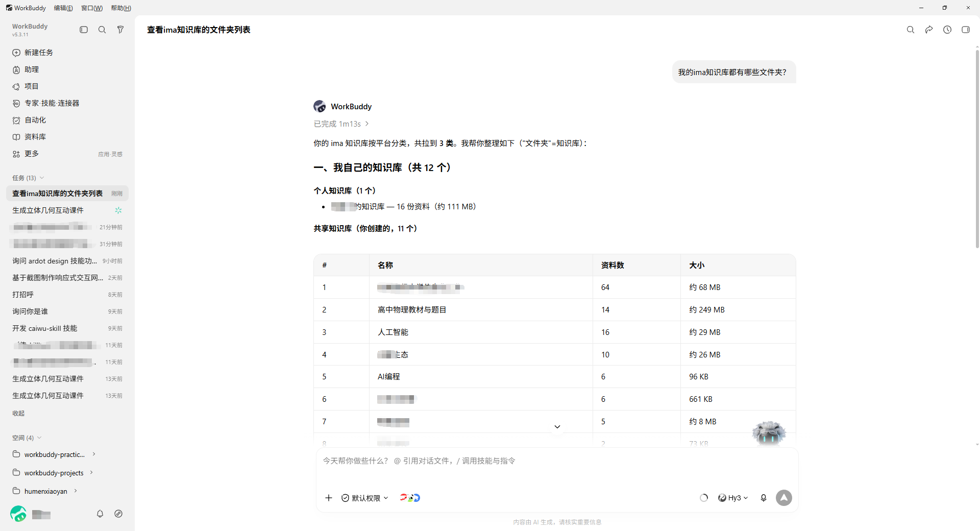Click the user avatar at bottom left
Image resolution: width=980 pixels, height=531 pixels.
click(x=18, y=514)
